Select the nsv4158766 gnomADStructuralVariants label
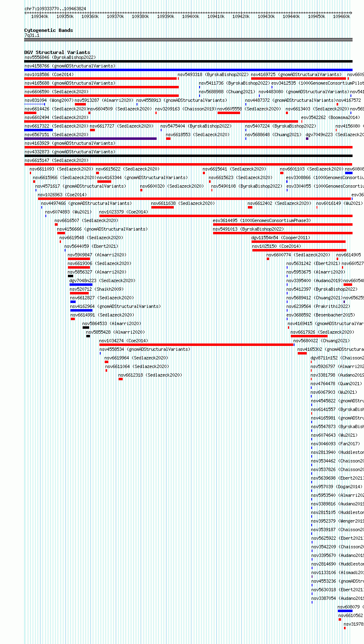Image resolution: width=364 pixels, height=644 pixels. coord(70,66)
